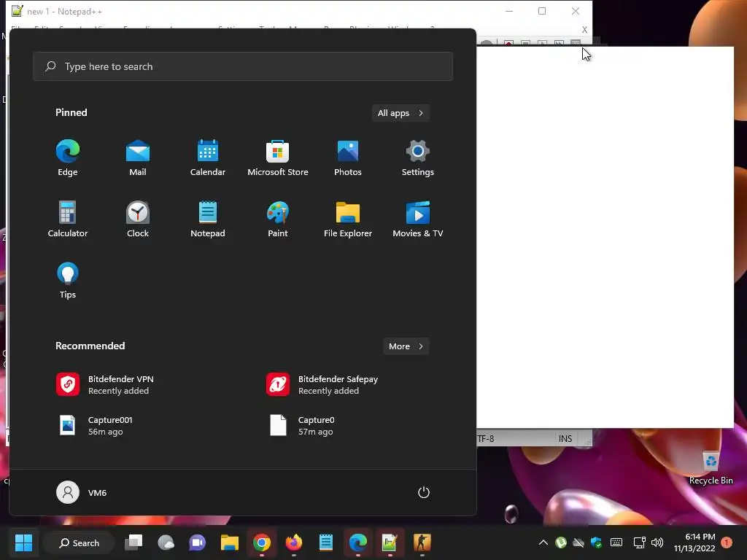This screenshot has width=747, height=560.
Task: Switch to Firefox on taskbar
Action: pos(294,542)
